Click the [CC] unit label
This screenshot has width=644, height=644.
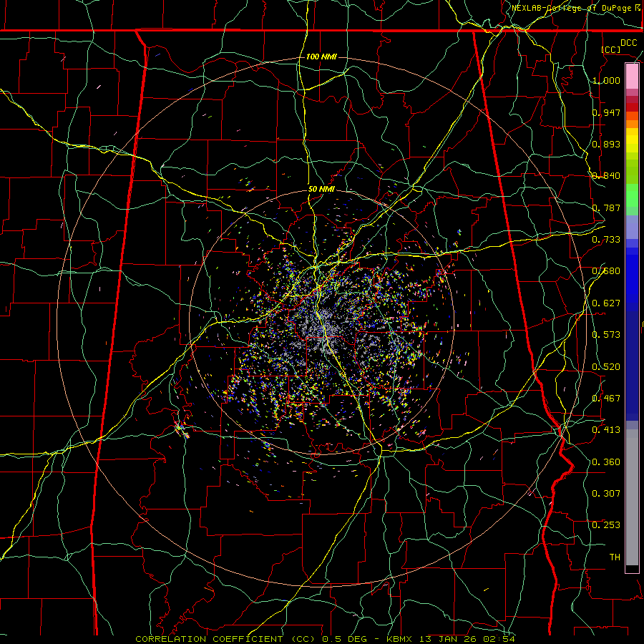click(611, 49)
